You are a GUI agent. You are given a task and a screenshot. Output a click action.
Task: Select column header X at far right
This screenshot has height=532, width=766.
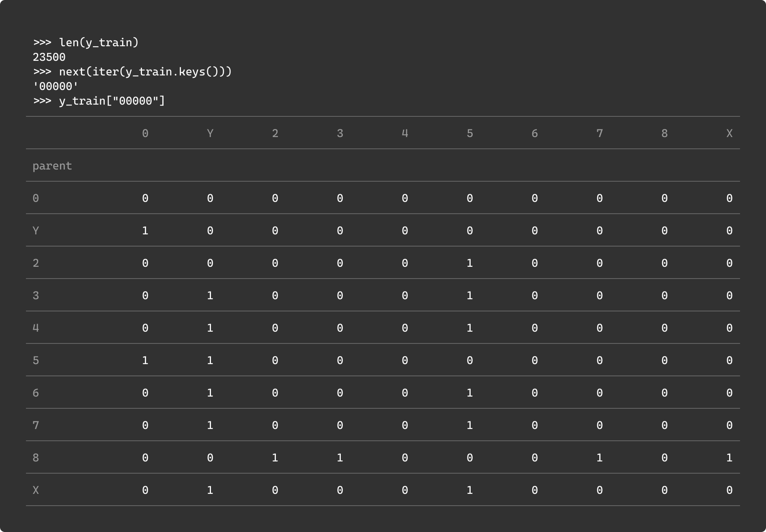tap(729, 133)
